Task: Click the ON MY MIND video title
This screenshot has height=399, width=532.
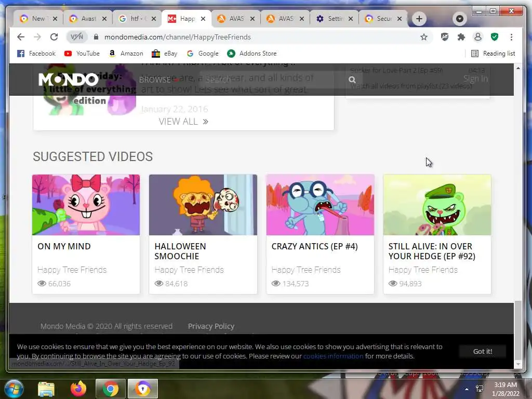Action: 64,246
